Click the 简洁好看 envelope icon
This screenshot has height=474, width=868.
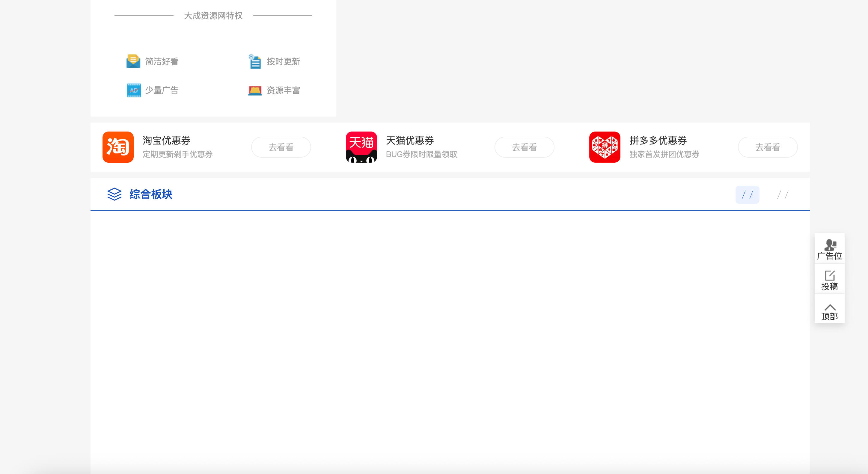pos(133,61)
